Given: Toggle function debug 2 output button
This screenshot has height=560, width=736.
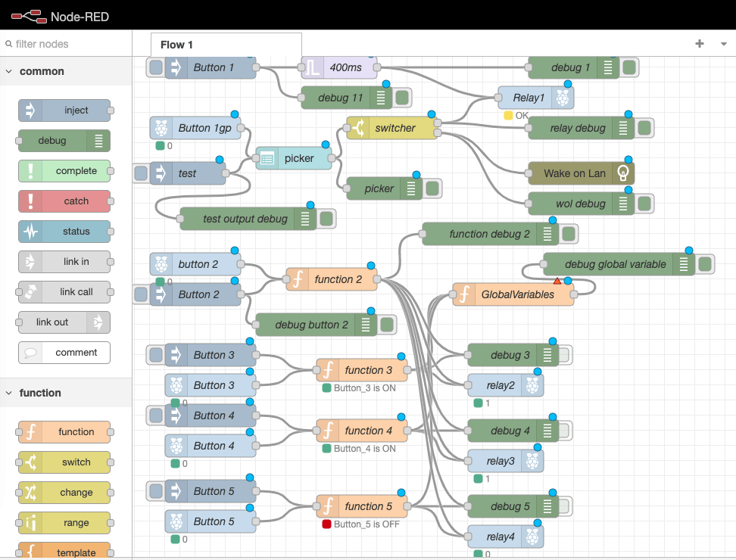Looking at the screenshot, I should pos(569,234).
